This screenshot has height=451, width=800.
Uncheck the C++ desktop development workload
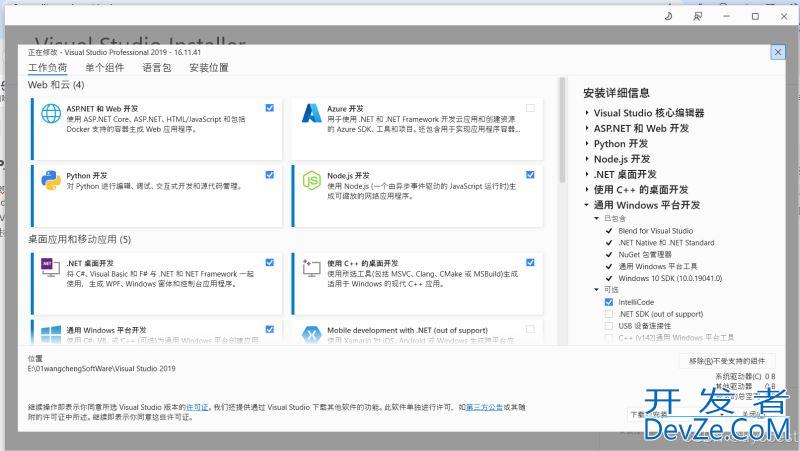coord(530,262)
